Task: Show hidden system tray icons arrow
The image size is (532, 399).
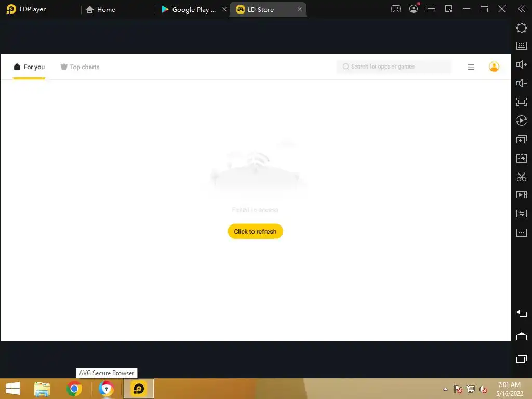Action: (445, 389)
